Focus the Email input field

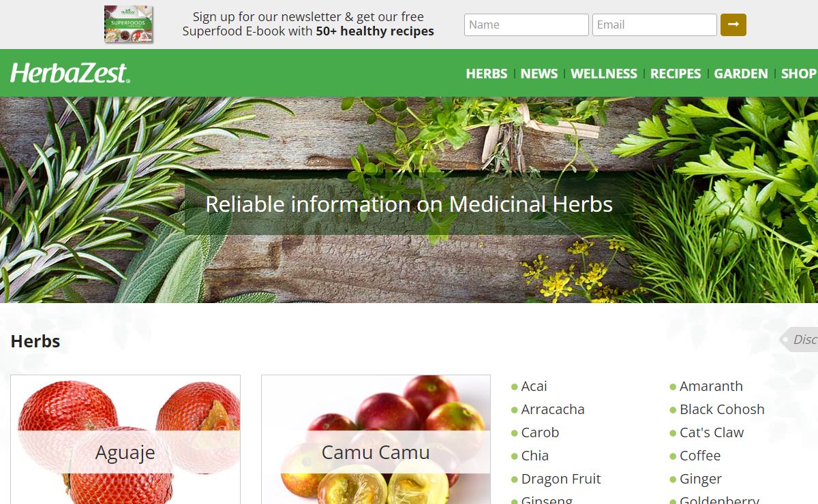[654, 25]
